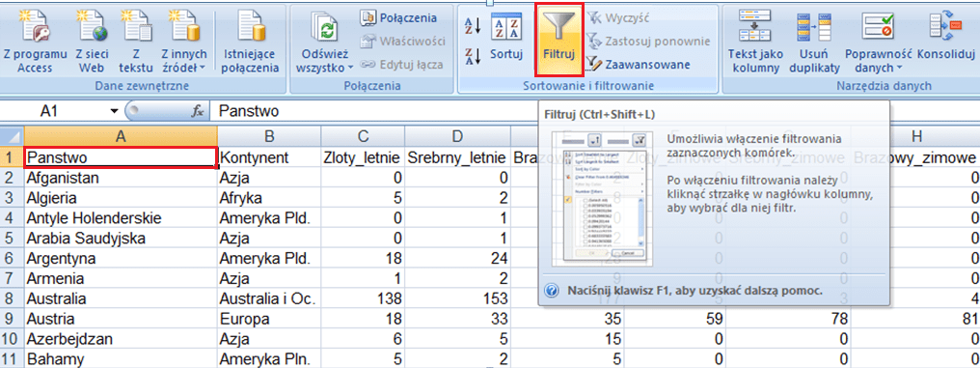Click Zastosuj ponownie

(648, 42)
